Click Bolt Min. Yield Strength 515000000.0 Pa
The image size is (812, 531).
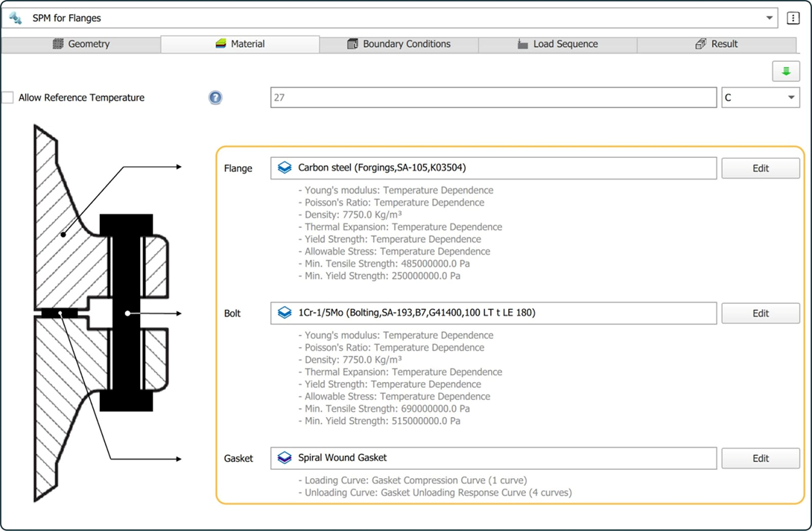(x=380, y=421)
